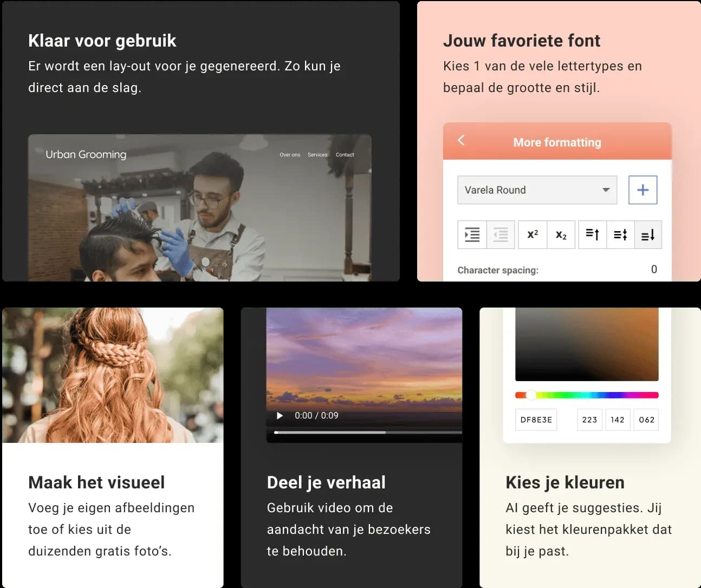Click the Maak het visueel heading
This screenshot has height=588, width=701.
tap(96, 482)
